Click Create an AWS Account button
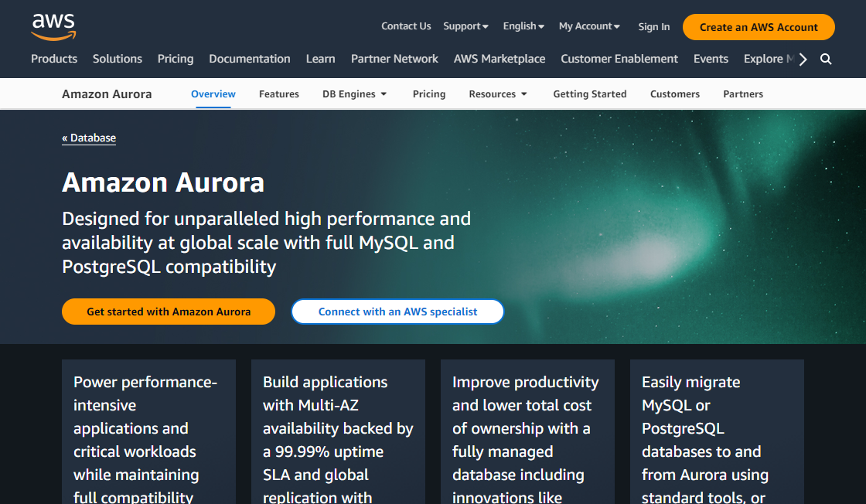Screen dimensions: 866x504 pos(759,27)
